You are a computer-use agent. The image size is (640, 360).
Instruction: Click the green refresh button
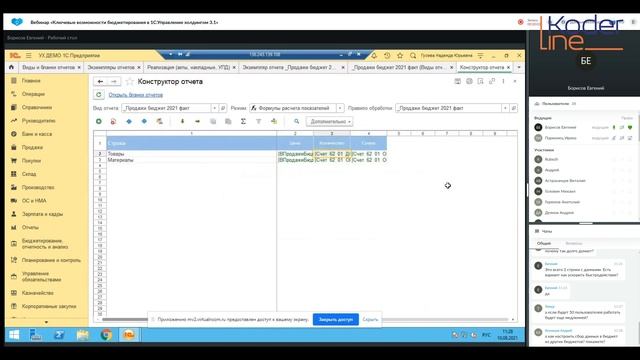point(99,95)
